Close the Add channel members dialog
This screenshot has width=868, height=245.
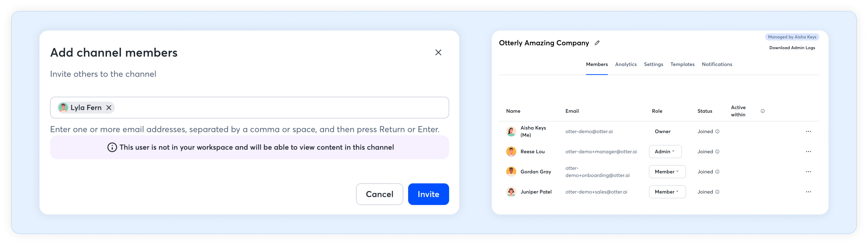click(x=438, y=53)
